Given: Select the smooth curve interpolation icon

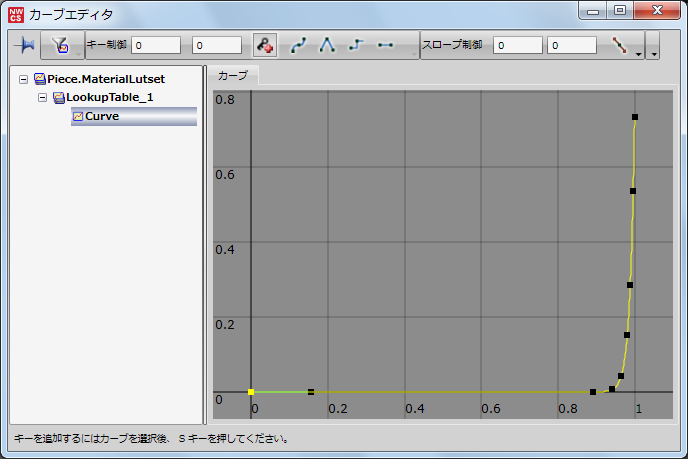Looking at the screenshot, I should tap(299, 45).
